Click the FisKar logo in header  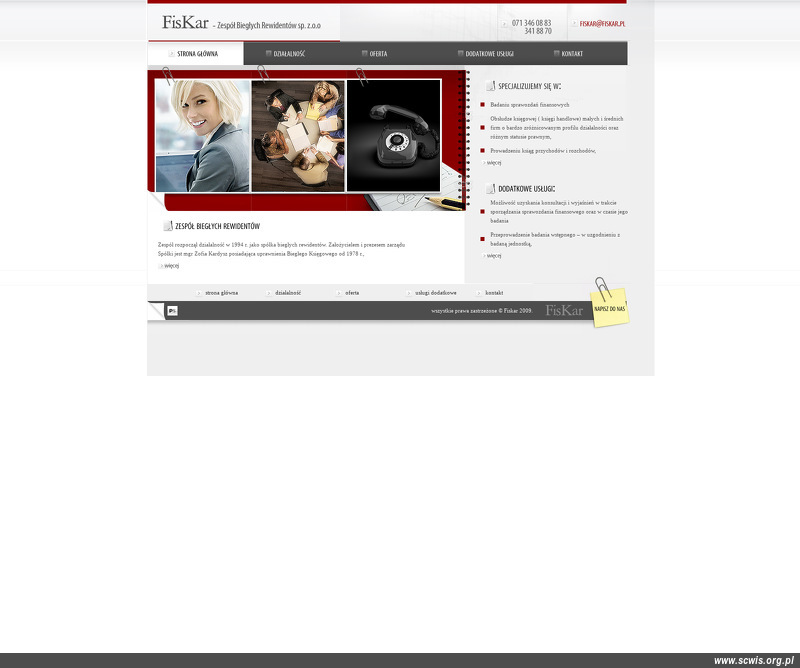pos(185,22)
